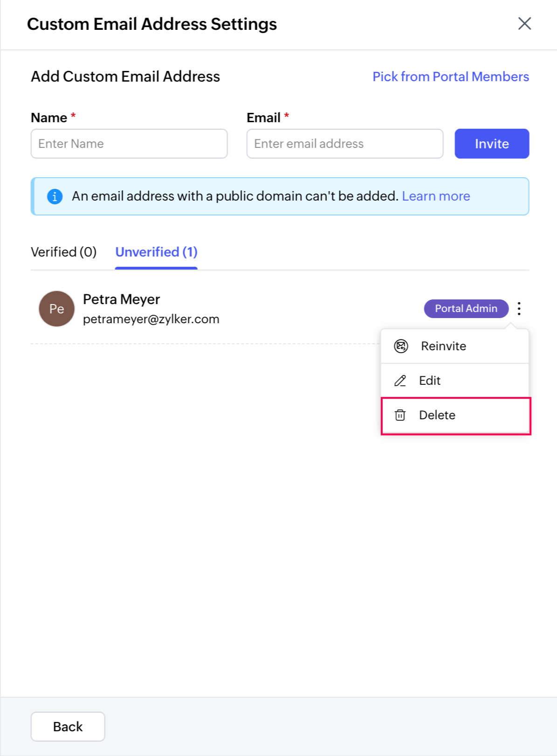Click petrameyer@zylker.com email text
This screenshot has height=756, width=557.
tap(151, 319)
